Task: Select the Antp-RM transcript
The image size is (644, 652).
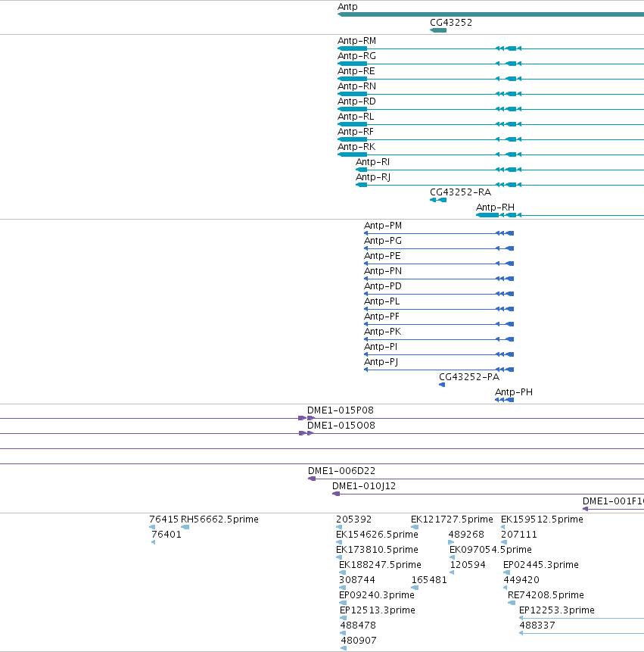Action: 490,48
